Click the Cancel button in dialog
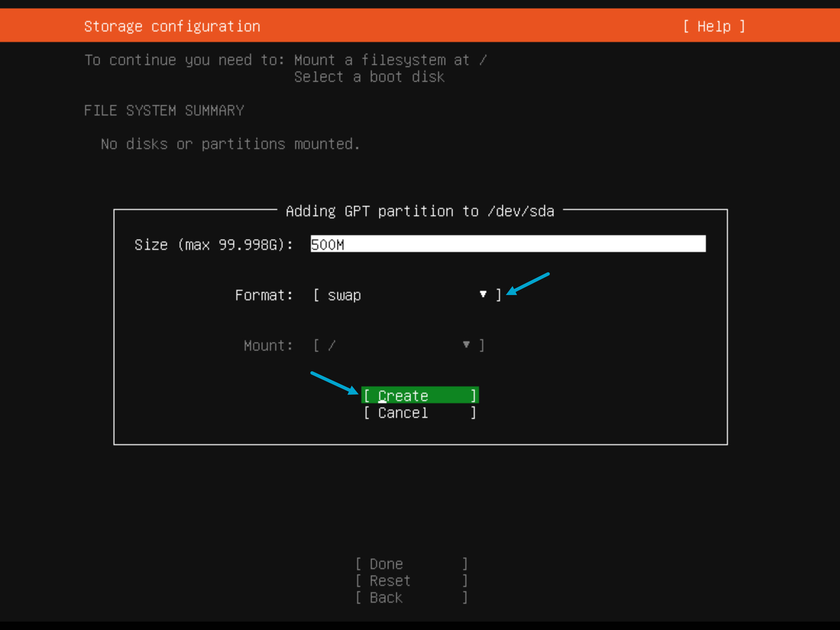Screen dimensions: 840x630 pyautogui.click(x=419, y=413)
